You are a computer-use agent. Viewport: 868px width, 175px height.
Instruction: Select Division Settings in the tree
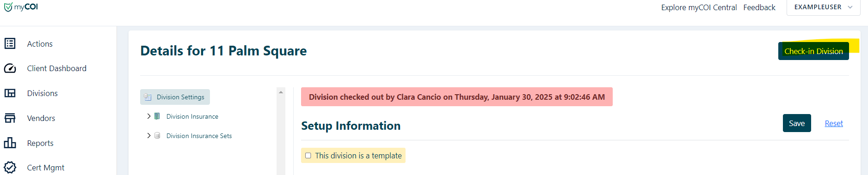pyautogui.click(x=175, y=97)
